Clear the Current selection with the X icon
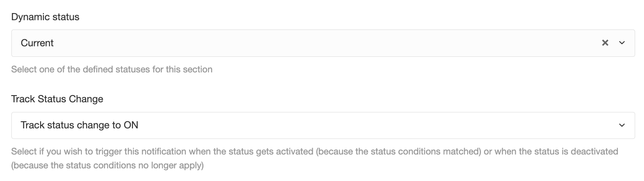Image resolution: width=644 pixels, height=181 pixels. (x=605, y=43)
